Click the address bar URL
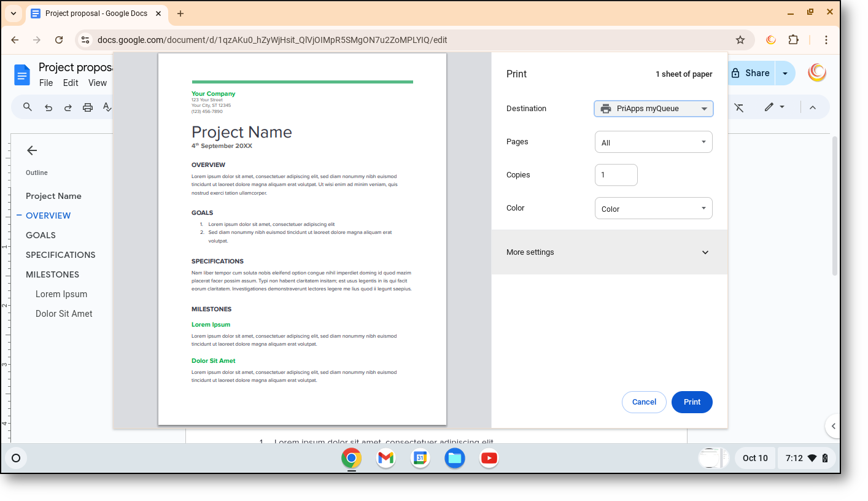868x501 pixels. [x=272, y=40]
